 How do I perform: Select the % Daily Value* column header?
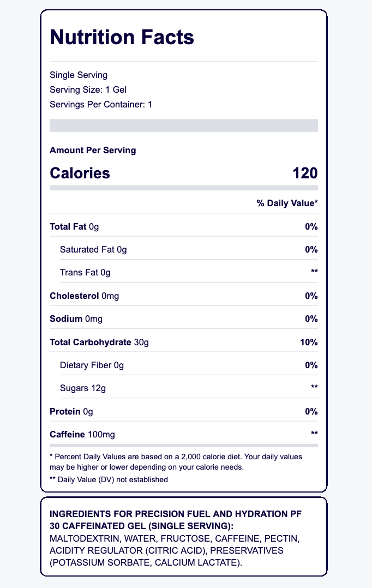coord(287,203)
